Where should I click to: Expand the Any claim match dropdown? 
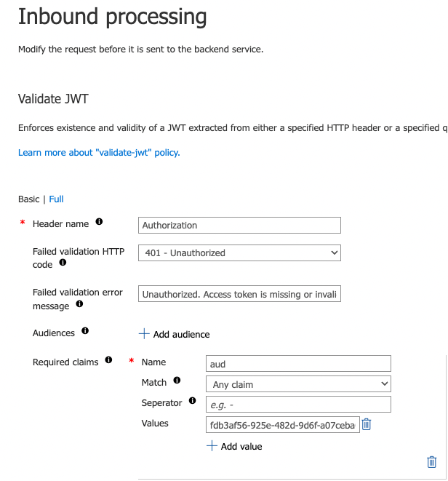coord(298,383)
